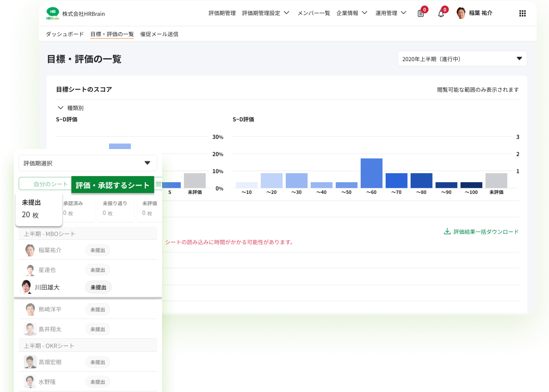Click 稲葉 祐介's profile avatar in the header
This screenshot has width=549, height=392.
pos(461,12)
